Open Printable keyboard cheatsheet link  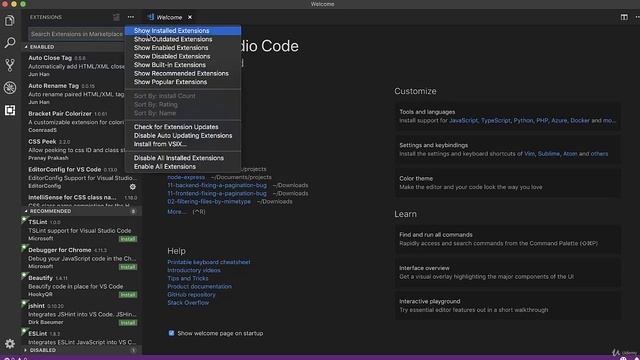point(209,262)
